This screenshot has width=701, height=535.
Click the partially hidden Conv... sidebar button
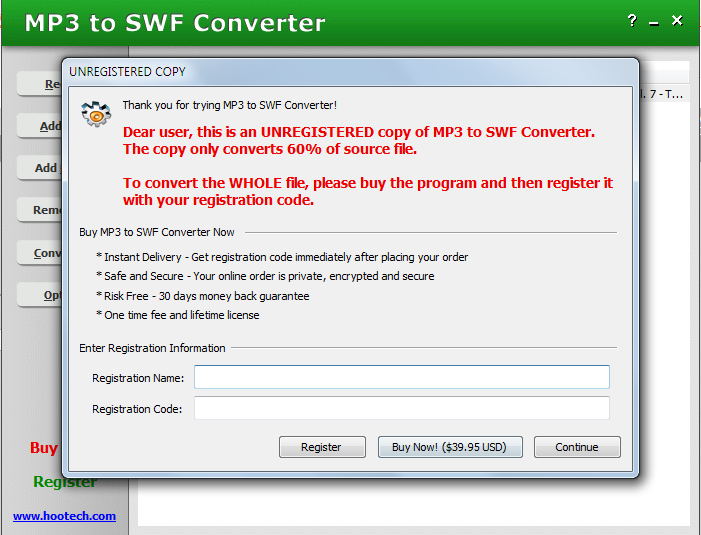[42, 253]
